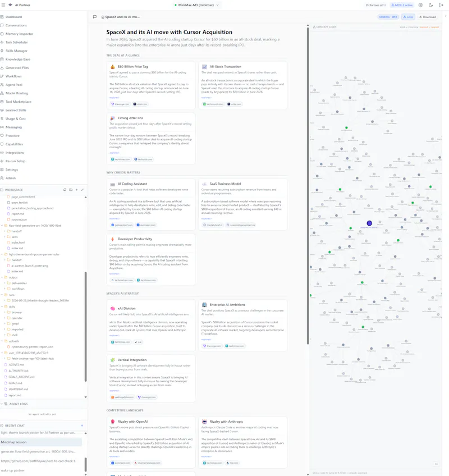Click the workspace tree scrollbar thumb
The image size is (449, 476).
[86, 326]
